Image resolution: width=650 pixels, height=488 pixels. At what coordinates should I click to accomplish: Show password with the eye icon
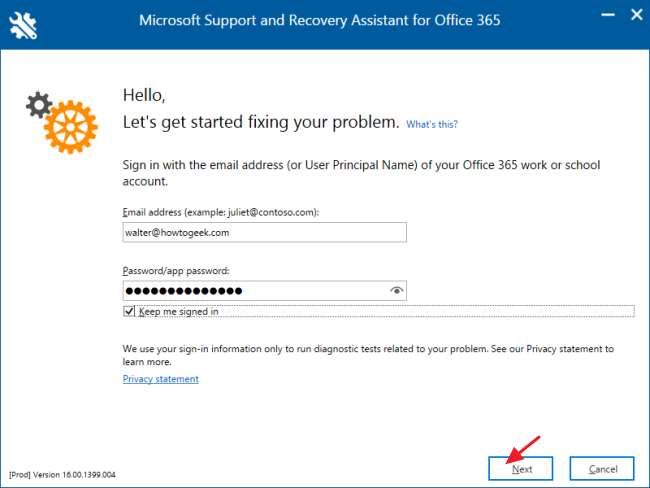[x=397, y=291]
